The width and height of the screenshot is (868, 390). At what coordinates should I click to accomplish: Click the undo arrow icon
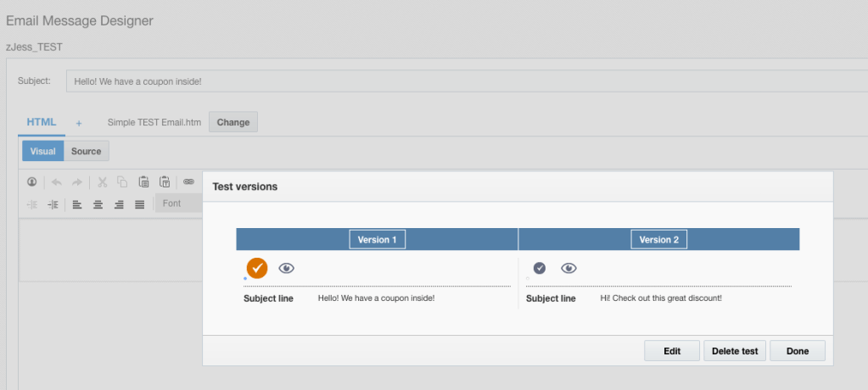tap(57, 181)
